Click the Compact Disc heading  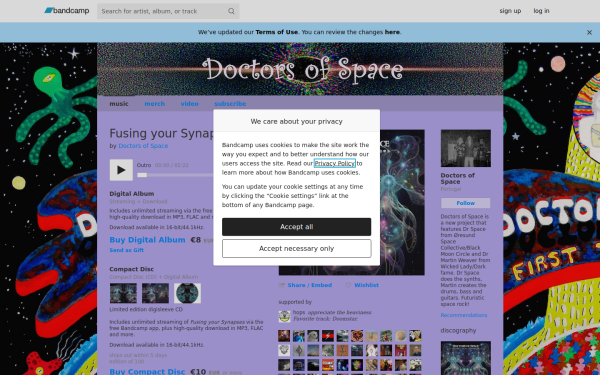(x=131, y=269)
